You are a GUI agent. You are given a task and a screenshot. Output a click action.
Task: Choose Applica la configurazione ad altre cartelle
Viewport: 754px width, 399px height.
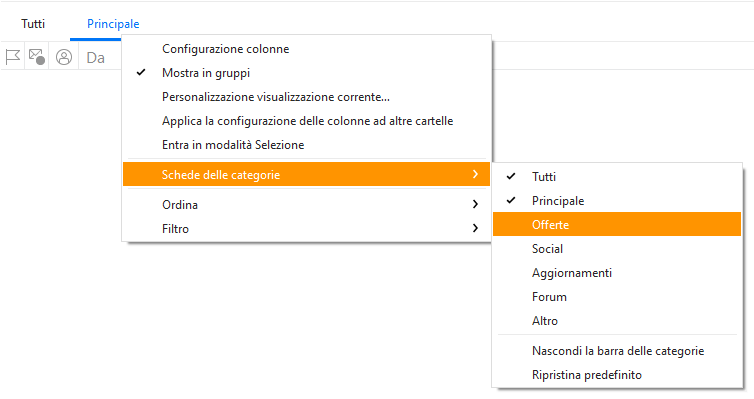[306, 121]
